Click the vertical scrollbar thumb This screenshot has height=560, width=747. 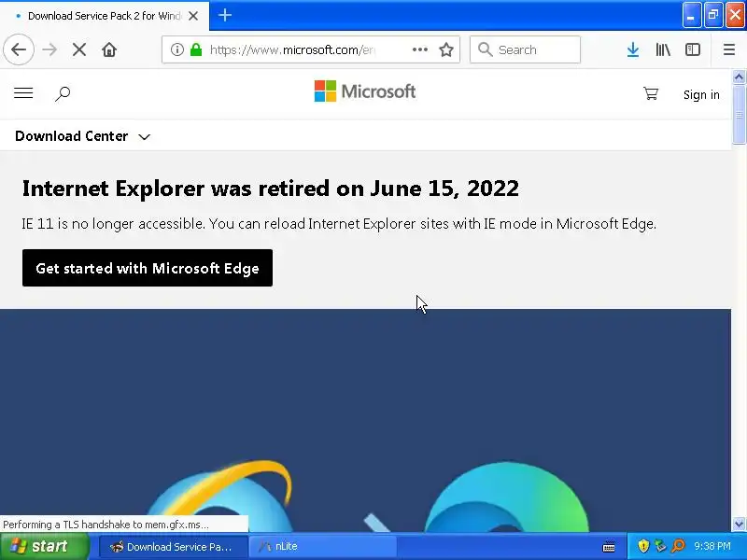click(x=739, y=114)
